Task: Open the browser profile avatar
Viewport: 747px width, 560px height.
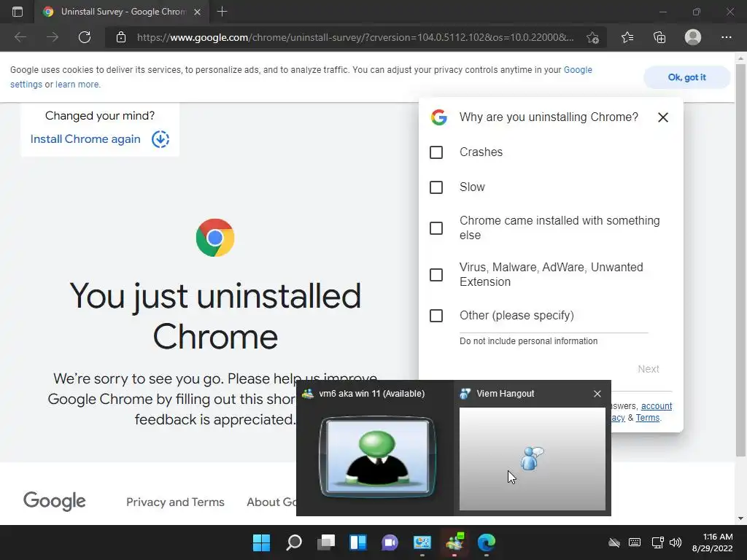Action: (693, 37)
